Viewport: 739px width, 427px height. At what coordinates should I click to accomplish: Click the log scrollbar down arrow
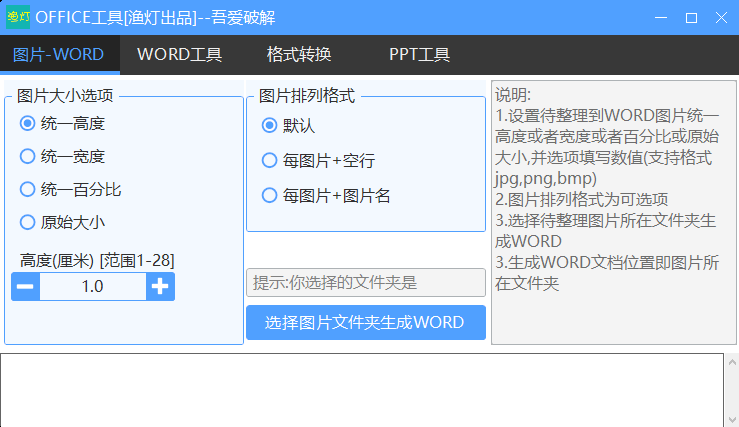(x=732, y=419)
